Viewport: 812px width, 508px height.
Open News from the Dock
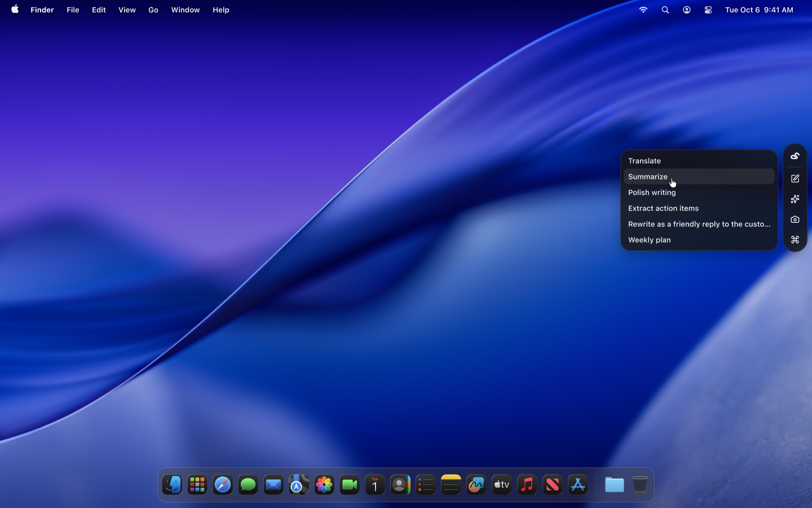[x=553, y=485]
